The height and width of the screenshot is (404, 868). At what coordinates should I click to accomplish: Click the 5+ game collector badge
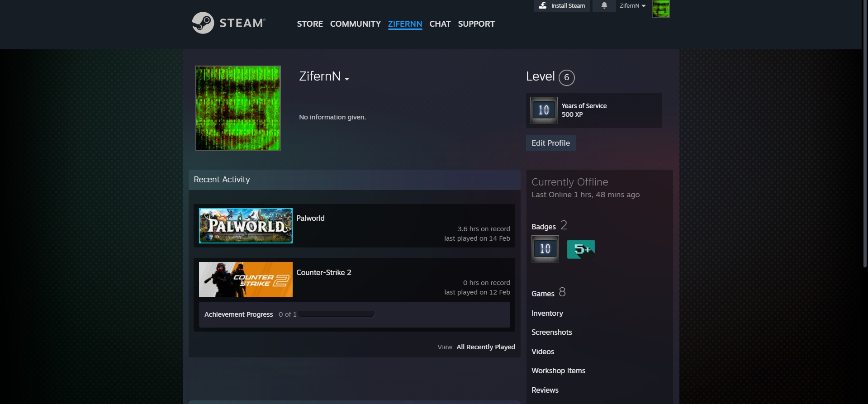pyautogui.click(x=581, y=249)
